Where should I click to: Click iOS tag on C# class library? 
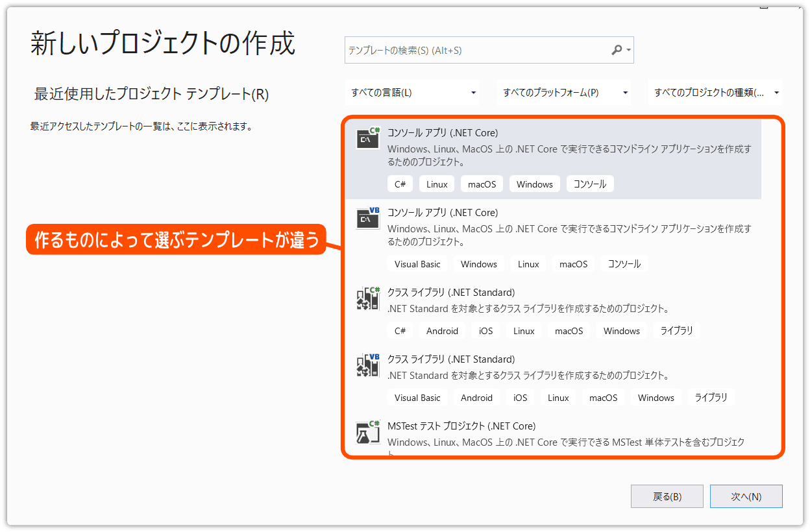(486, 331)
